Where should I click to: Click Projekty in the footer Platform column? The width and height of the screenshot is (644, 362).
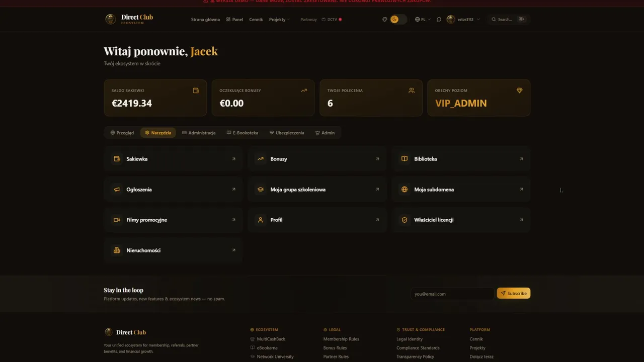[x=477, y=348]
